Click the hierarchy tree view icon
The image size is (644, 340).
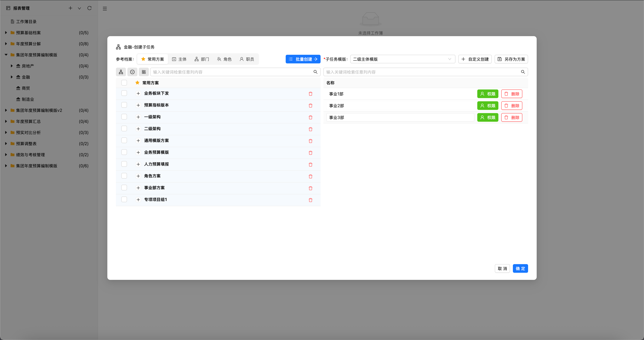[x=121, y=72]
